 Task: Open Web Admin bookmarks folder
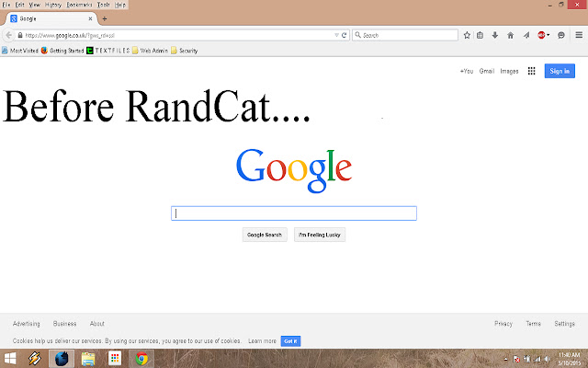[150, 51]
